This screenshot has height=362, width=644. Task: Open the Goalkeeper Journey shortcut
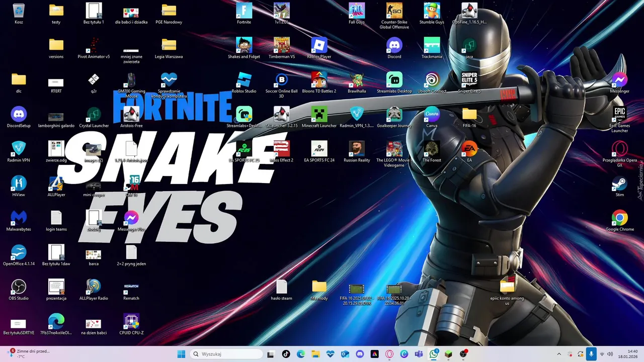tap(394, 117)
